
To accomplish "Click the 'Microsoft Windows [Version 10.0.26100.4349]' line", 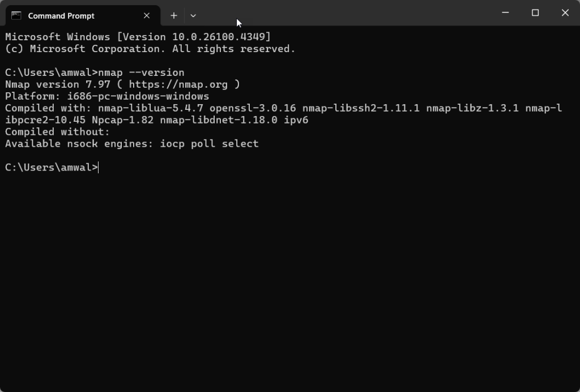I will tap(138, 37).
